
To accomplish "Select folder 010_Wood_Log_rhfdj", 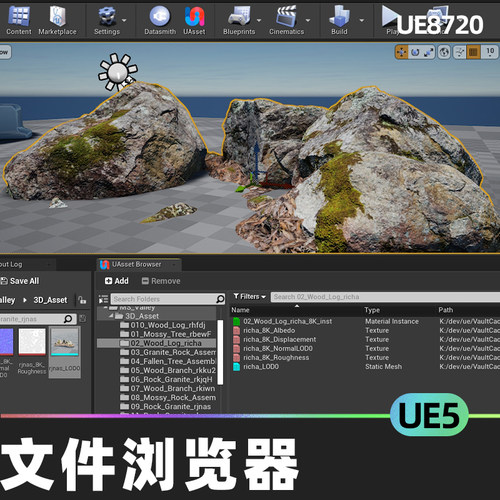I will pos(168,325).
